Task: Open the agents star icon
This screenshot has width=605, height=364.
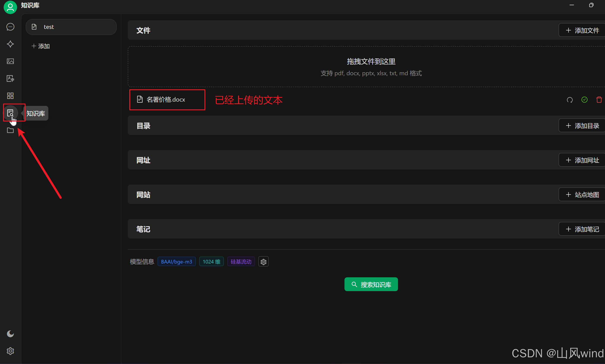Action: (x=10, y=44)
